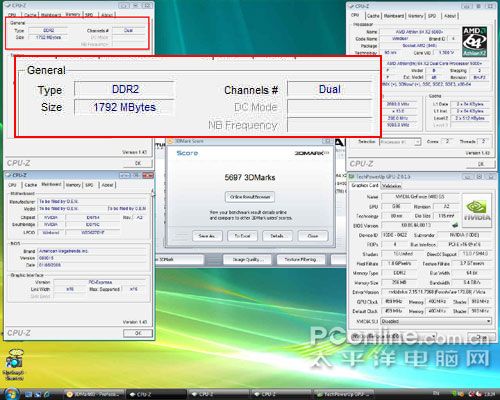
Task: Click the GPU-Z title bar app icon
Action: (x=352, y=176)
